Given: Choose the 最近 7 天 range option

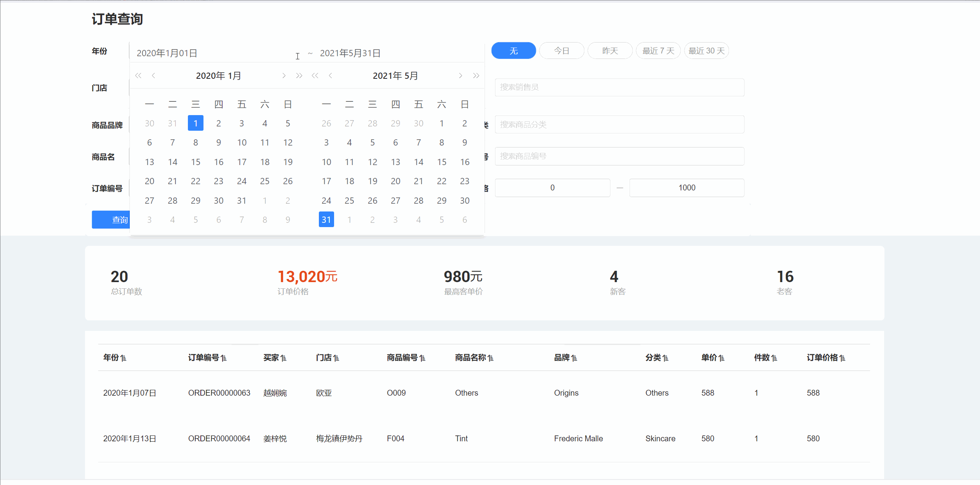Looking at the screenshot, I should [658, 51].
